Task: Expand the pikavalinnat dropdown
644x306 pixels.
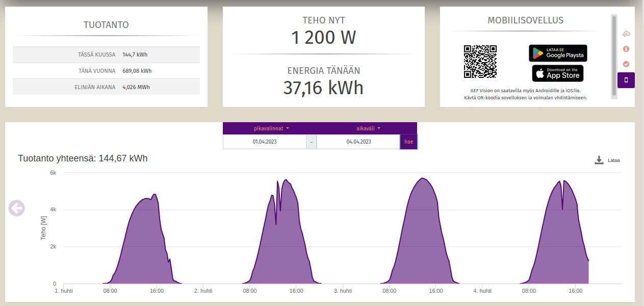Action: click(x=271, y=128)
